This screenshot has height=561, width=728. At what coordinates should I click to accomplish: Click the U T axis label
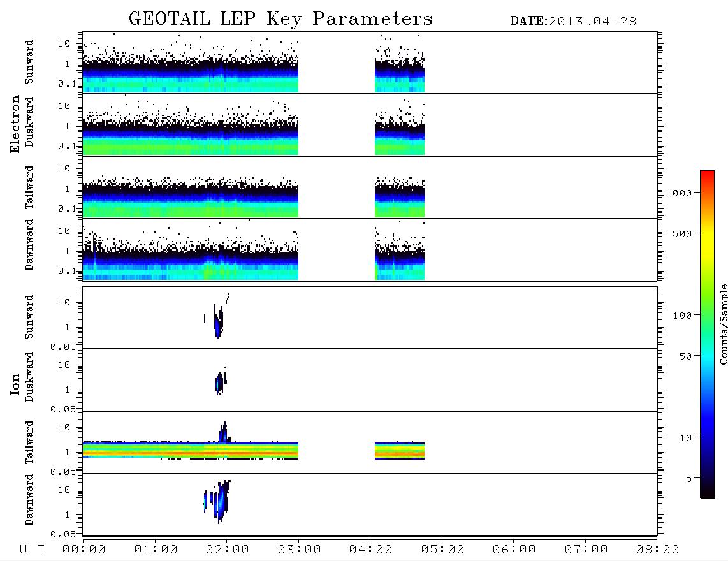(32, 550)
